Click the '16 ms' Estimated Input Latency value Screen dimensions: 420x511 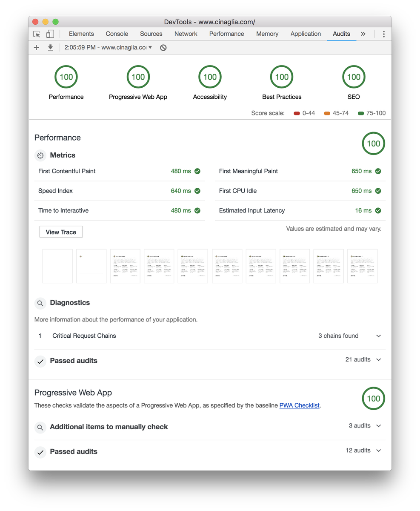pyautogui.click(x=363, y=210)
